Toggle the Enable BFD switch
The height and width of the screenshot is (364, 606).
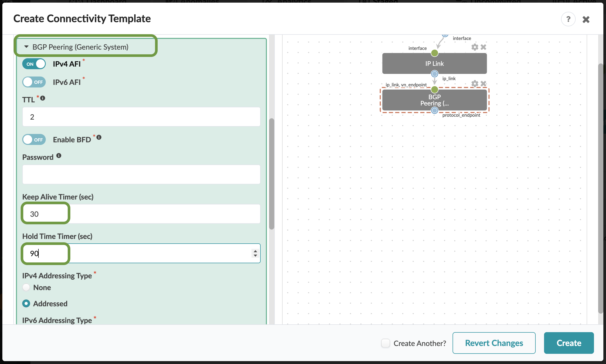(x=34, y=140)
